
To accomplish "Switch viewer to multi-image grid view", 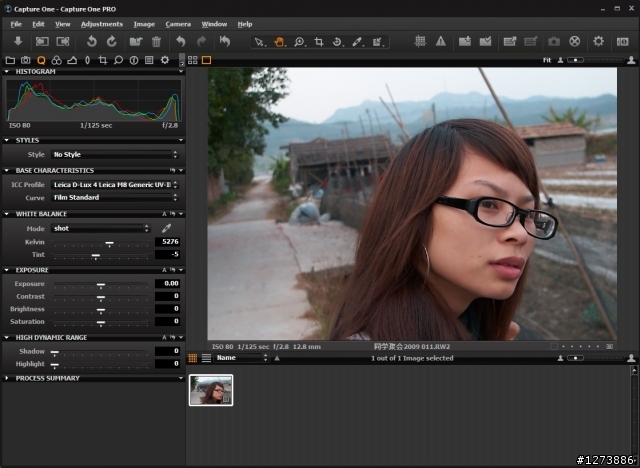I will (193, 60).
